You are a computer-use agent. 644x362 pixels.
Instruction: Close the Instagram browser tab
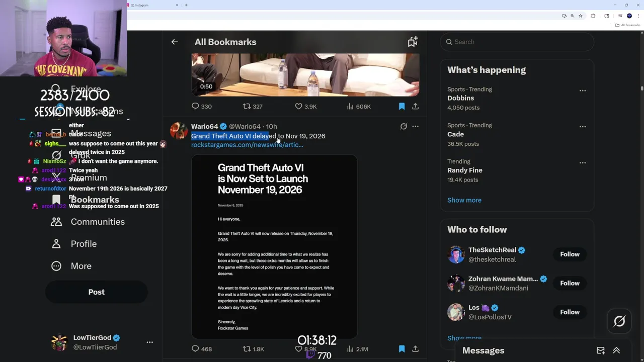coord(177,5)
